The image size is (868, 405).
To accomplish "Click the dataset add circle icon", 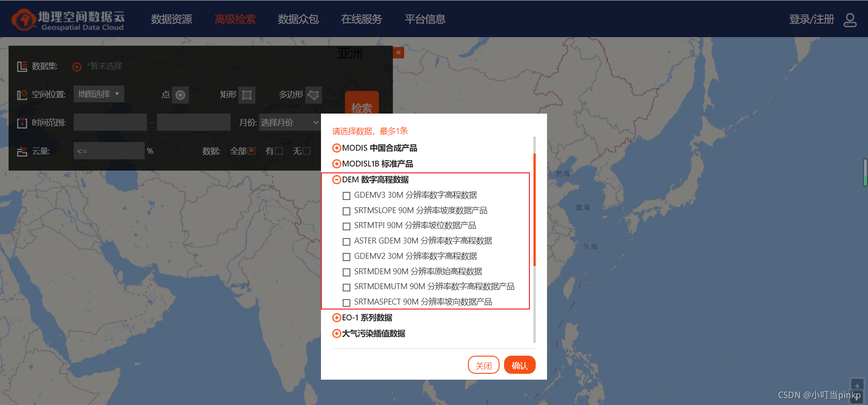I will click(x=77, y=67).
